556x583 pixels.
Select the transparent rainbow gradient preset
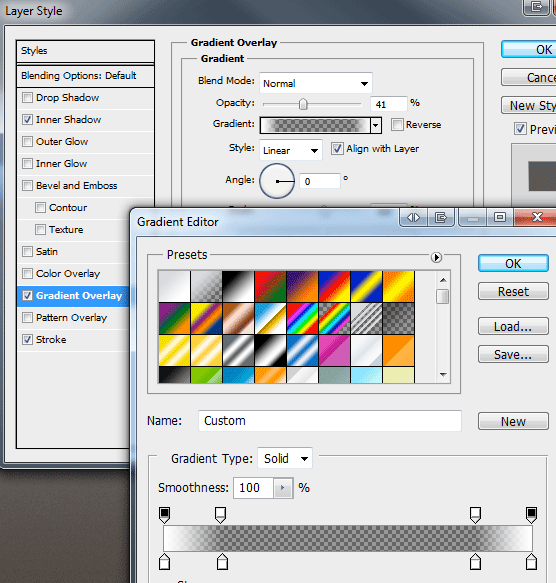tap(334, 318)
